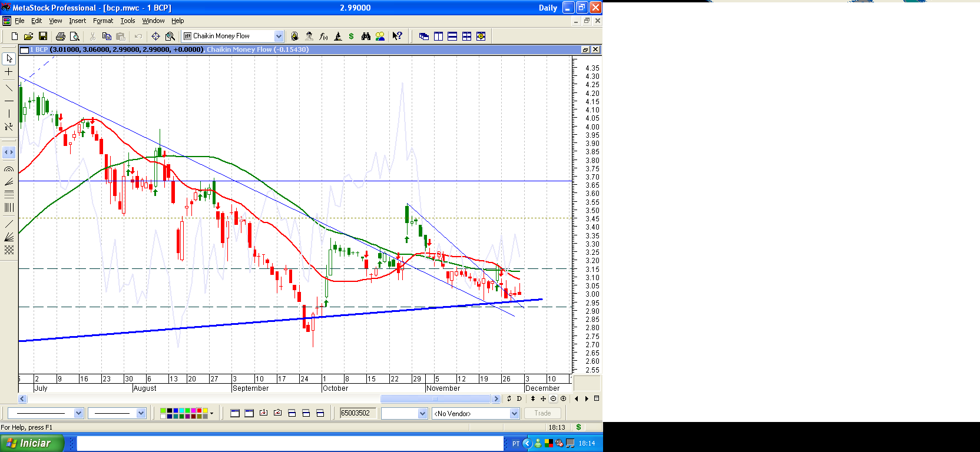
Task: Click the green dollar sign toolbar icon
Action: pyautogui.click(x=352, y=36)
